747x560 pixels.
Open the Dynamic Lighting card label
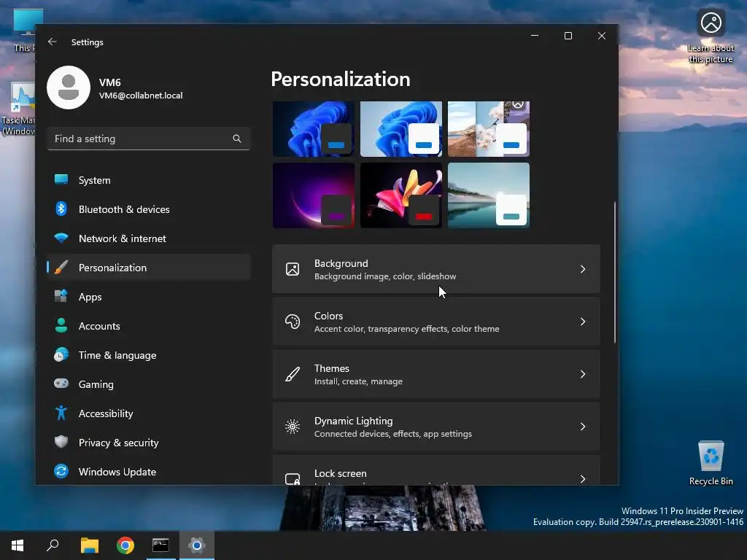[x=354, y=421]
